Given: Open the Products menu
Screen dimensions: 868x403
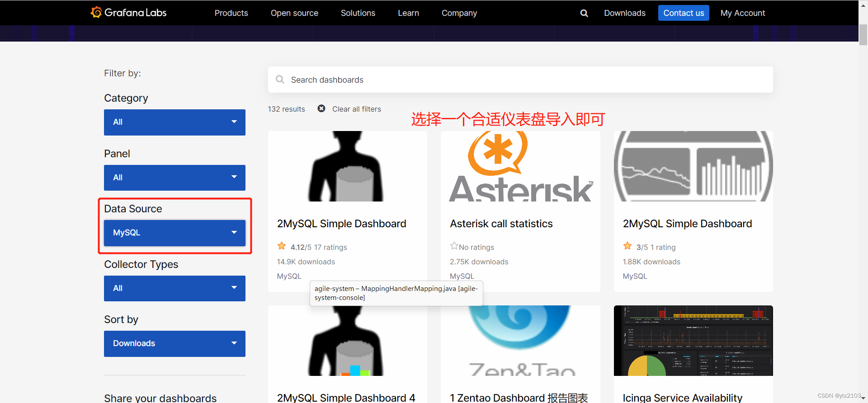Looking at the screenshot, I should click(231, 13).
